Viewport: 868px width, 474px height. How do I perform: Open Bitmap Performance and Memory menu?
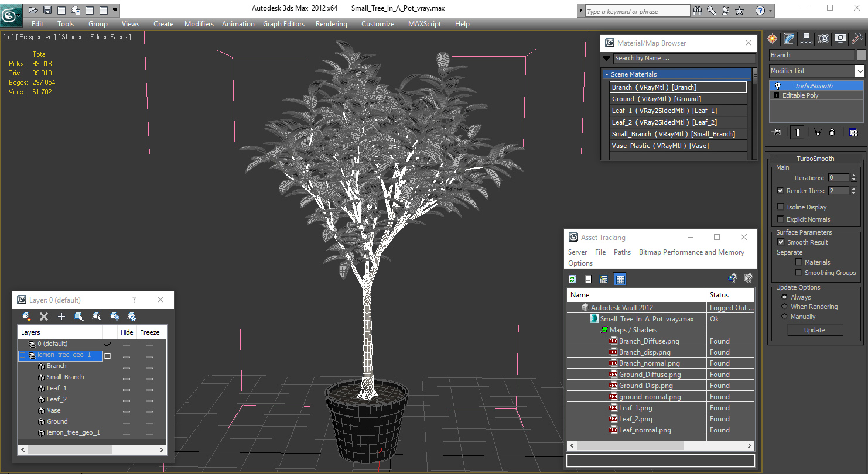(691, 252)
